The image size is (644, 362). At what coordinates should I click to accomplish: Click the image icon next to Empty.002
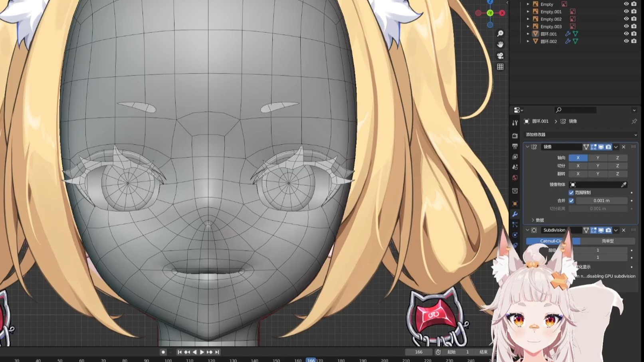573,19
